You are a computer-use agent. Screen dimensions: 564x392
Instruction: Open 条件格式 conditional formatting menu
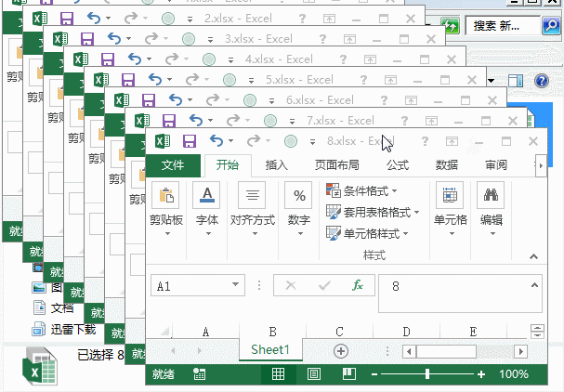(361, 190)
